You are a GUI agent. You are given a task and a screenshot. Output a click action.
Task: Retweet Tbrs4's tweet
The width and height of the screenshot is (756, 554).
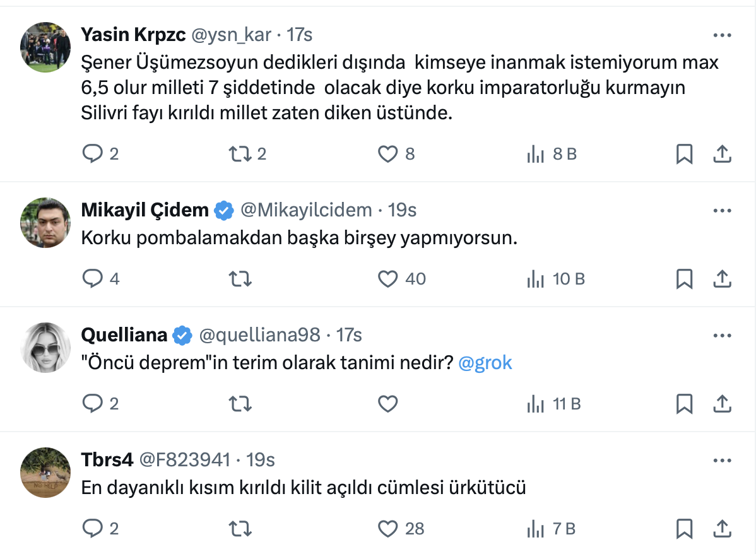coord(239,529)
